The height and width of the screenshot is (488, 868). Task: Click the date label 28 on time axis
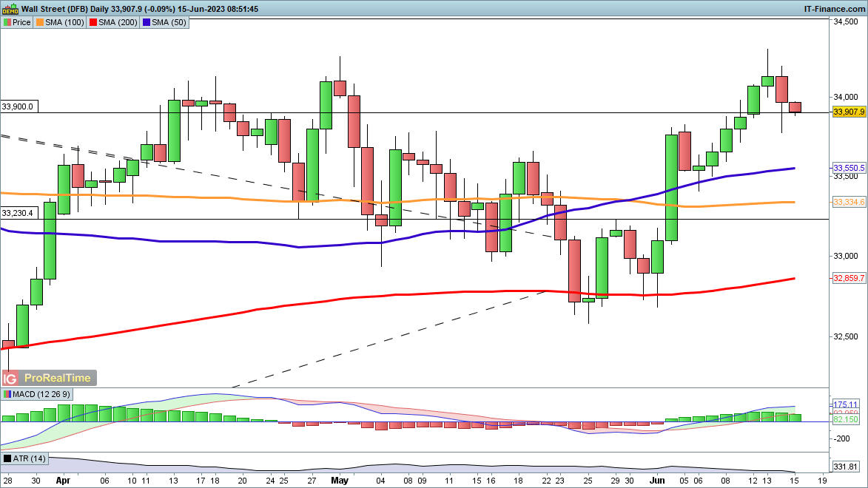8,481
